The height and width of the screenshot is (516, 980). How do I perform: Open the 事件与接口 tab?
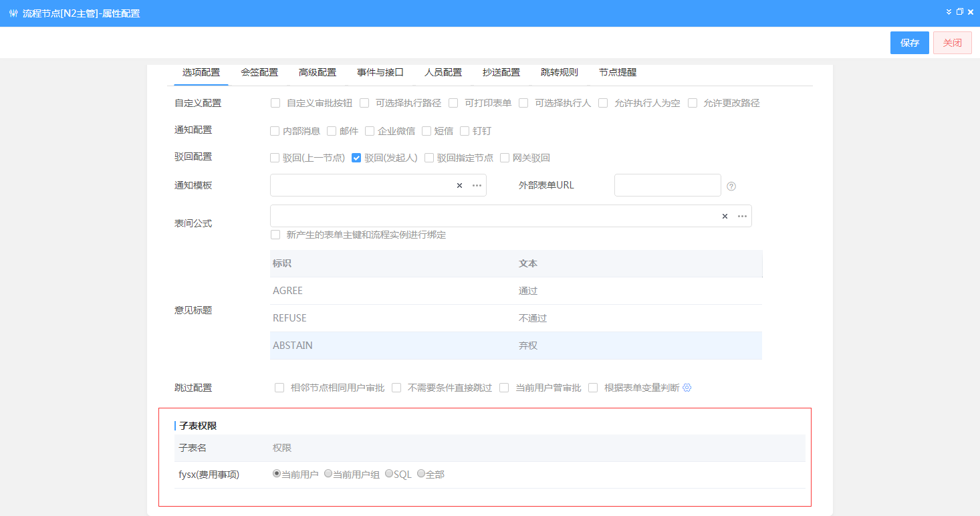380,72
